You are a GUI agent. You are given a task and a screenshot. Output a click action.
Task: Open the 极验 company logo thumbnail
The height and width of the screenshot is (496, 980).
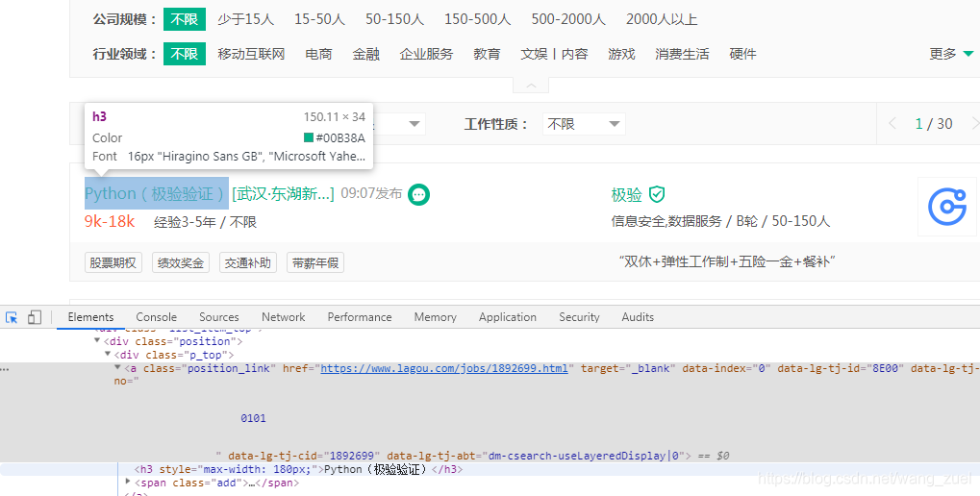947,207
